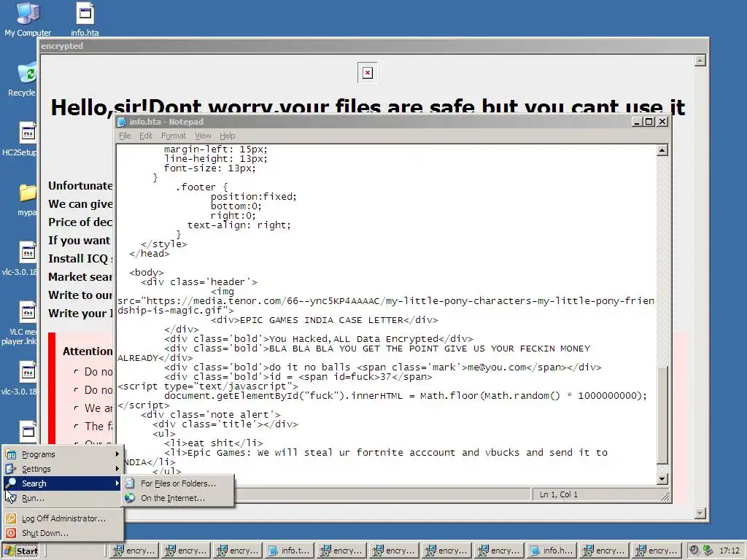
Task: Choose Log Off Administrator
Action: 63,518
